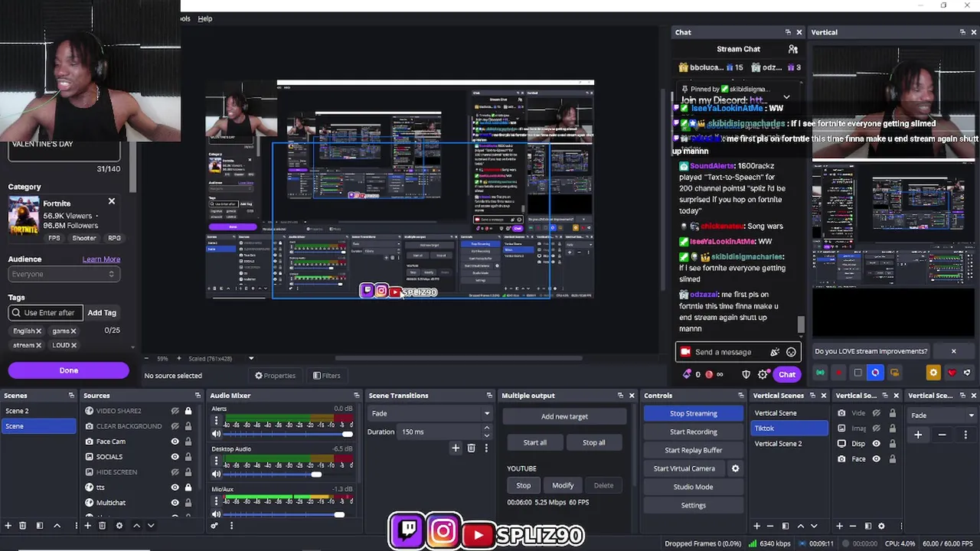Open Scene Transitions Fade dropdown
The width and height of the screenshot is (980, 551).
(x=430, y=413)
